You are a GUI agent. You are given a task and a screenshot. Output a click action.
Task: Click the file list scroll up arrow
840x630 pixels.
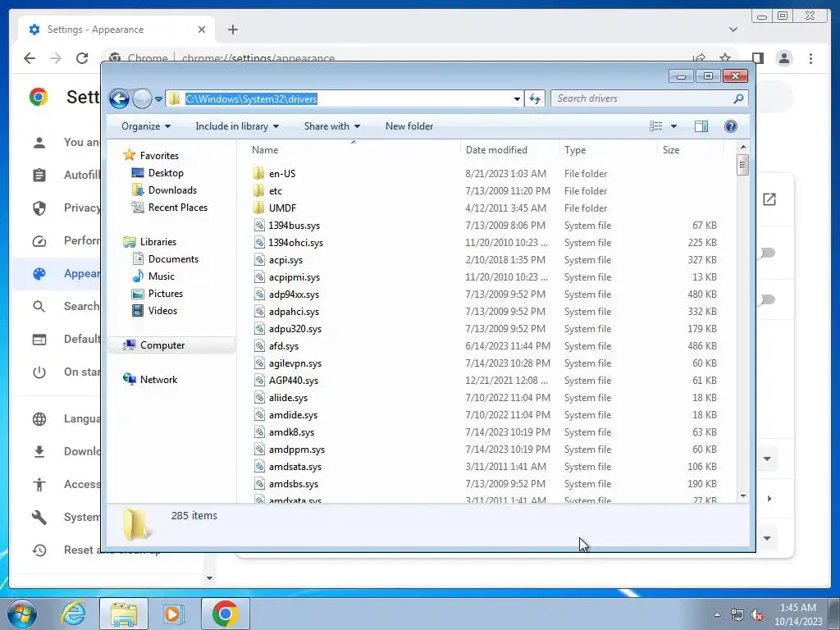click(x=742, y=147)
